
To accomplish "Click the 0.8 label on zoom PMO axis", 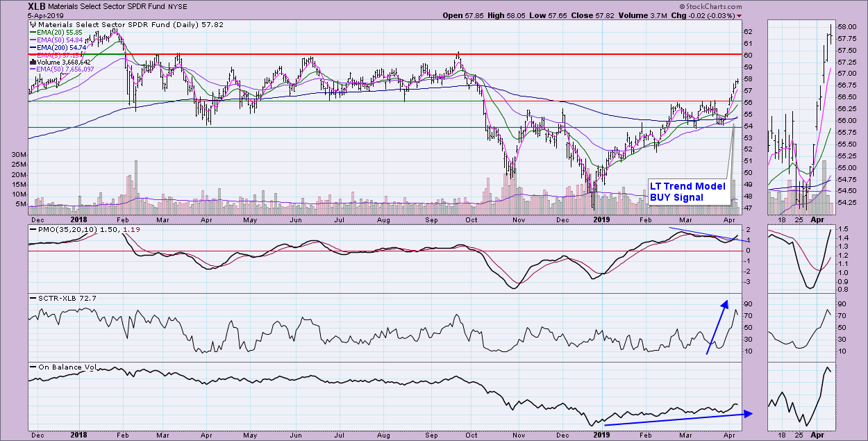I will 844,289.
